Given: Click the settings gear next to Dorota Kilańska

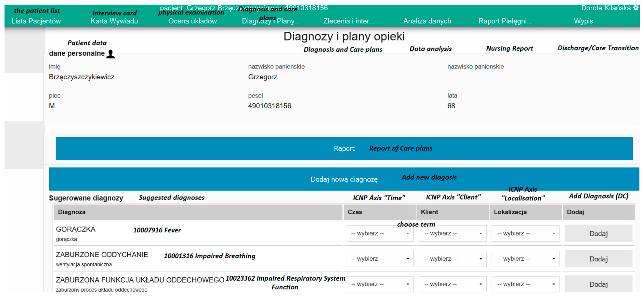Looking at the screenshot, I should pos(636,8).
